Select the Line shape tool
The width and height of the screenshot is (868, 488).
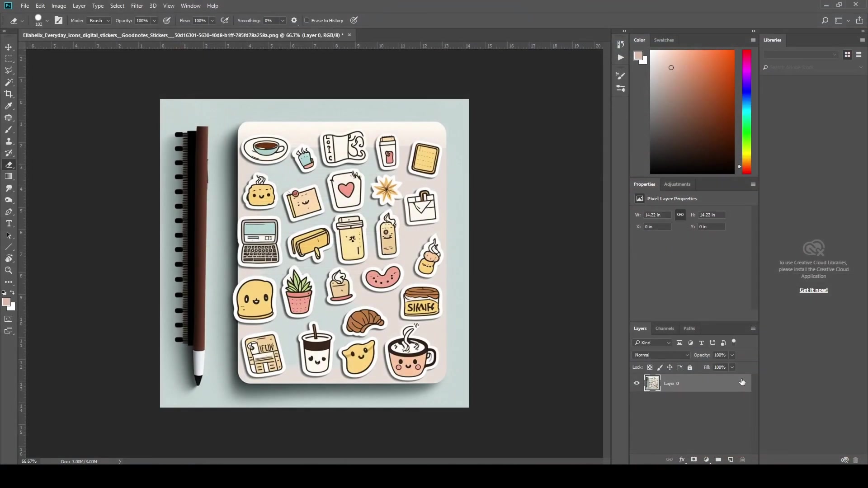tap(9, 247)
